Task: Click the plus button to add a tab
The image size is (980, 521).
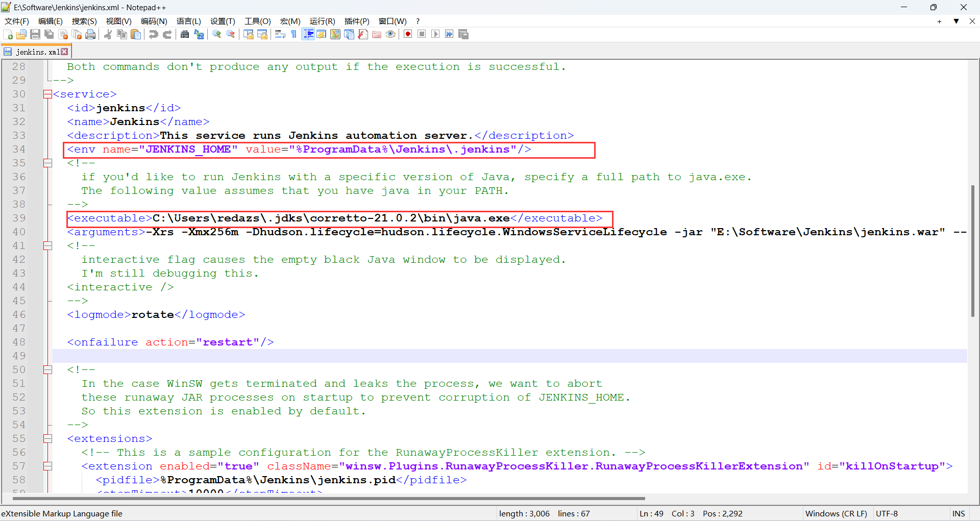Action: [939, 21]
